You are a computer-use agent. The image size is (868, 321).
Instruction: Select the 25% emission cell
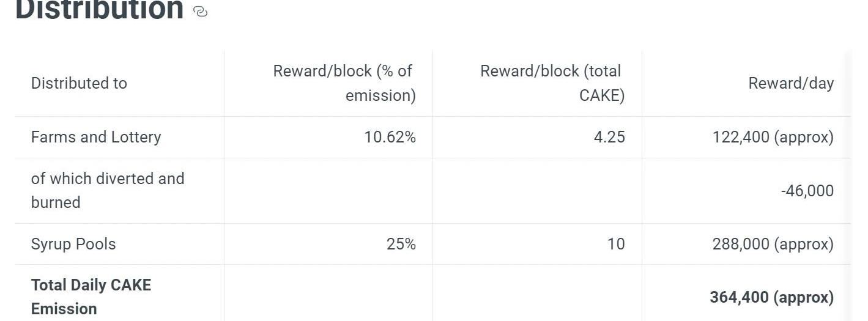401,244
